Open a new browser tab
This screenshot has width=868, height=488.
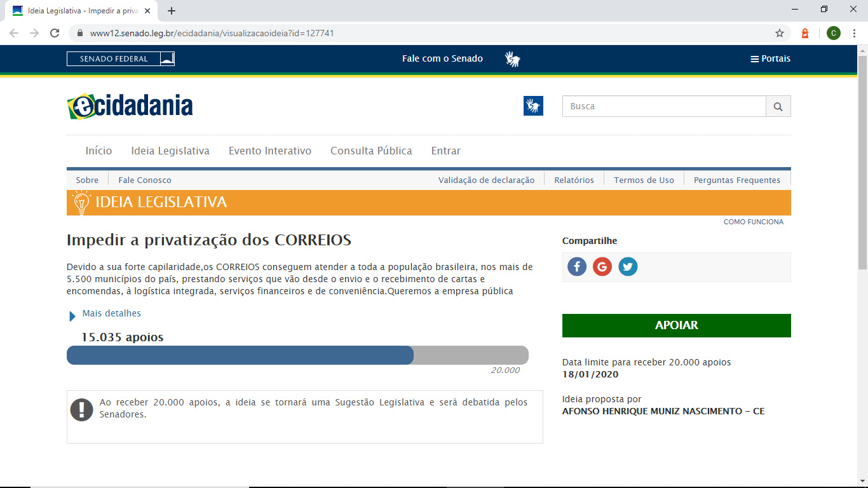coord(172,11)
